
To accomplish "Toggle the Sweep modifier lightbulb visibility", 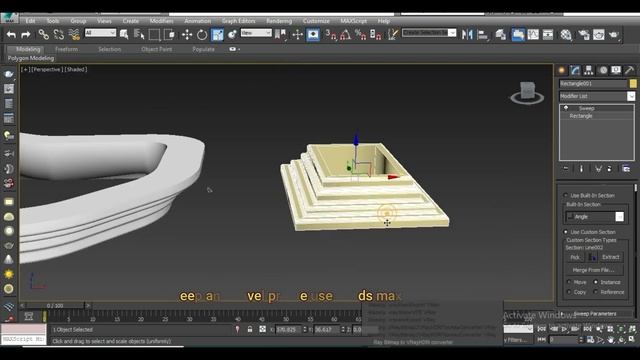I will pyautogui.click(x=566, y=108).
